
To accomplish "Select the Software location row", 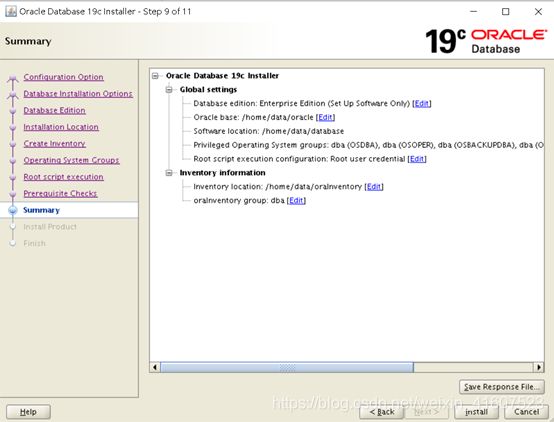I will pos(269,131).
